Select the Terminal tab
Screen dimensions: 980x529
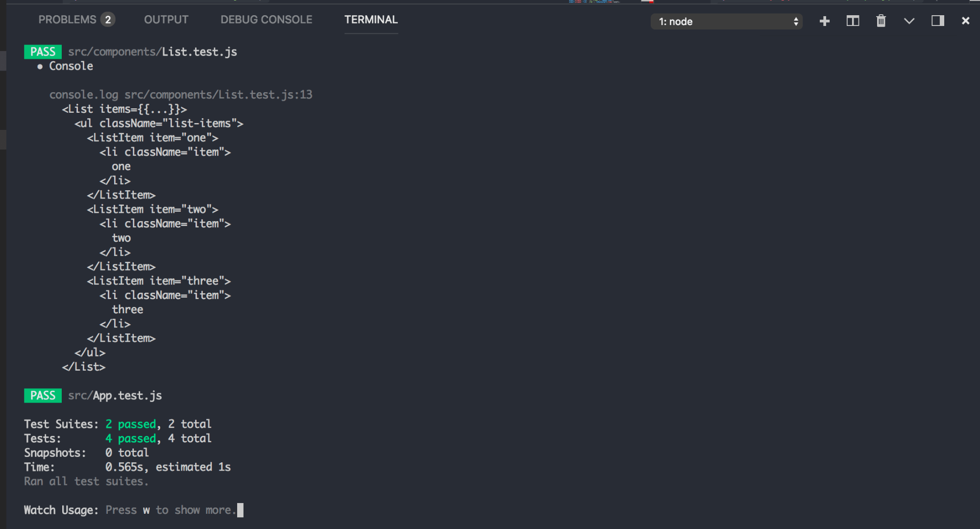[371, 20]
